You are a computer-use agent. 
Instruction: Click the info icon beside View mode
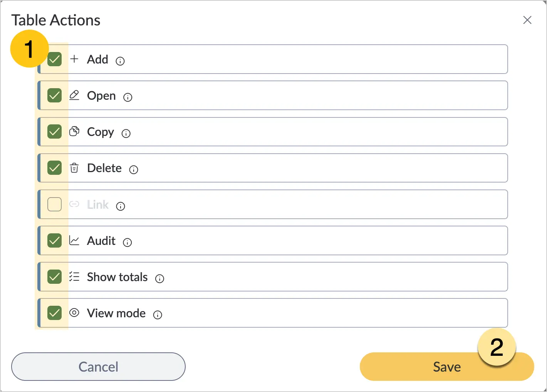[x=158, y=315]
